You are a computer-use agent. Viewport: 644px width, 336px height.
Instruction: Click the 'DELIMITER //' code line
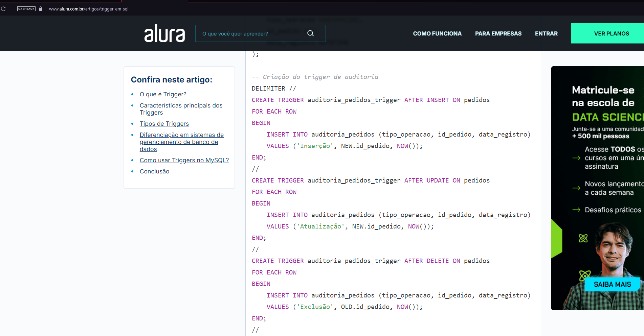[274, 89]
